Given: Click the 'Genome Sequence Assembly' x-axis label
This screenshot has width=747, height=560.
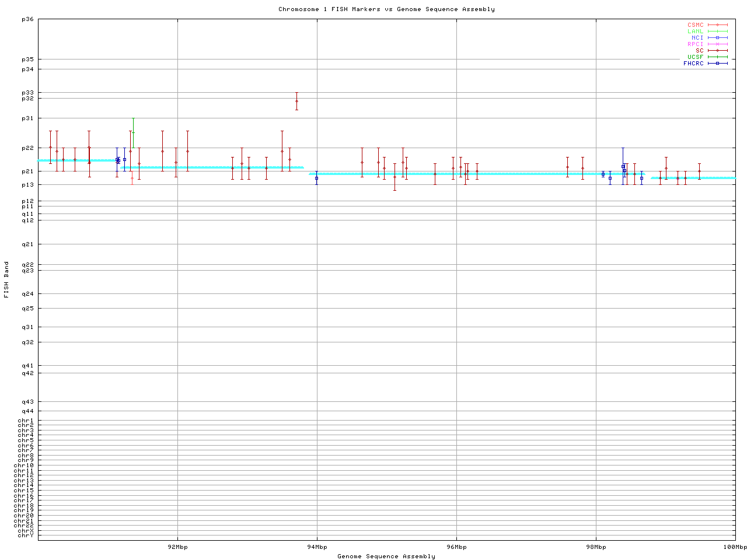Looking at the screenshot, I should [x=386, y=556].
